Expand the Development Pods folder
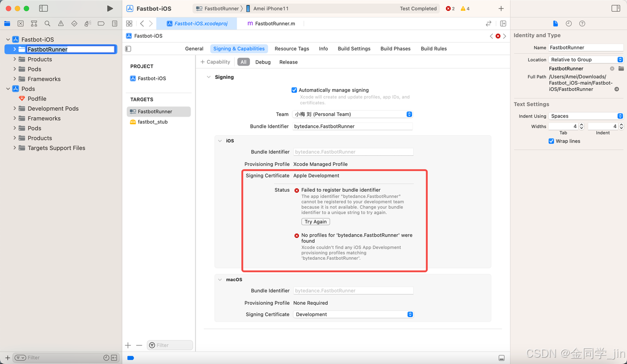This screenshot has width=627, height=364. pyautogui.click(x=15, y=108)
